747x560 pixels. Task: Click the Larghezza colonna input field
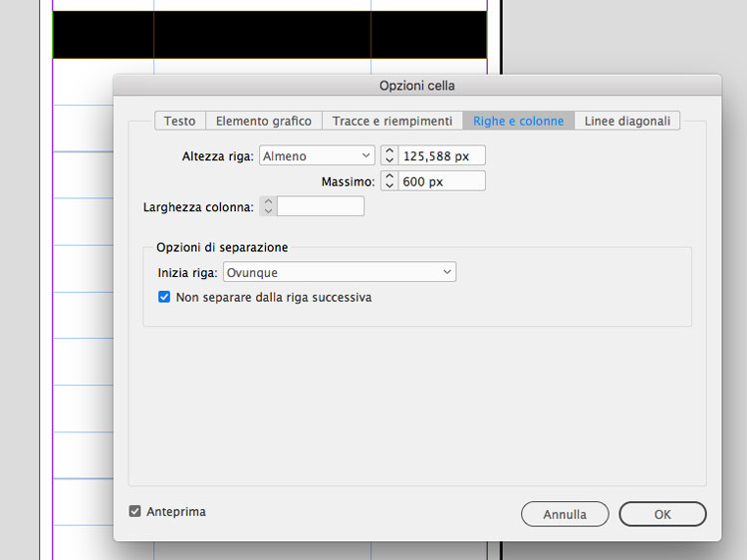tap(321, 206)
